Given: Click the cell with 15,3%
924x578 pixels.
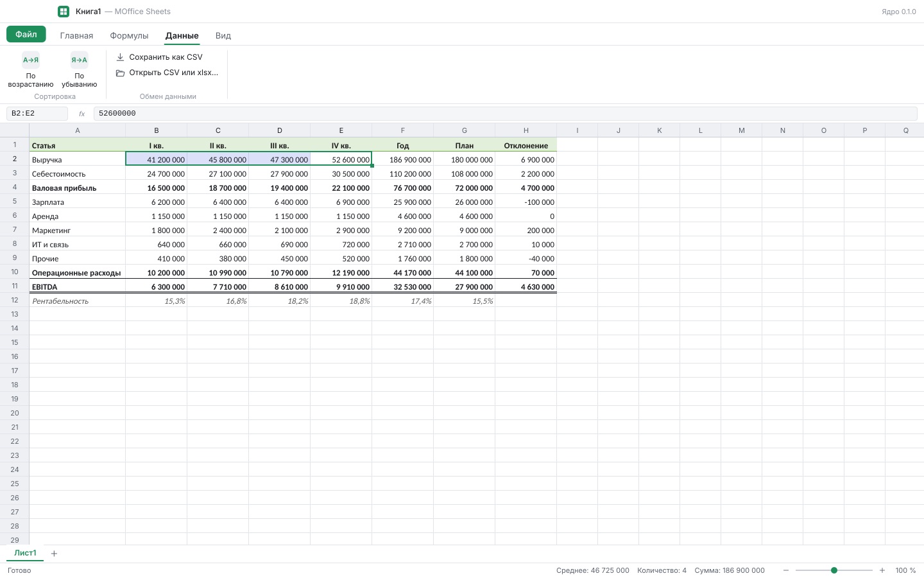Looking at the screenshot, I should click(157, 301).
